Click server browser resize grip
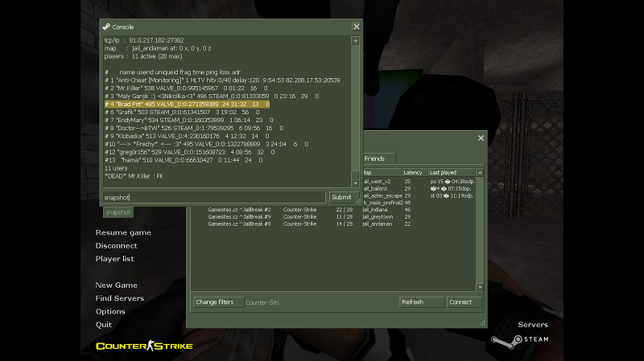644x361 pixels. pyautogui.click(x=482, y=323)
